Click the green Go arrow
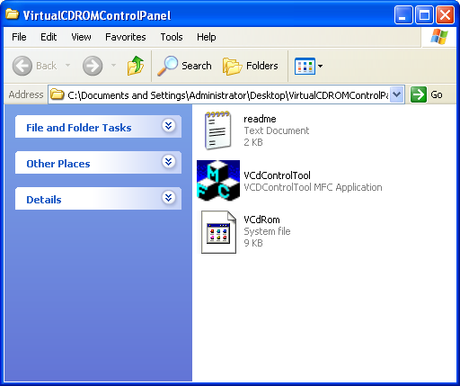This screenshot has height=386, width=460. click(x=418, y=95)
